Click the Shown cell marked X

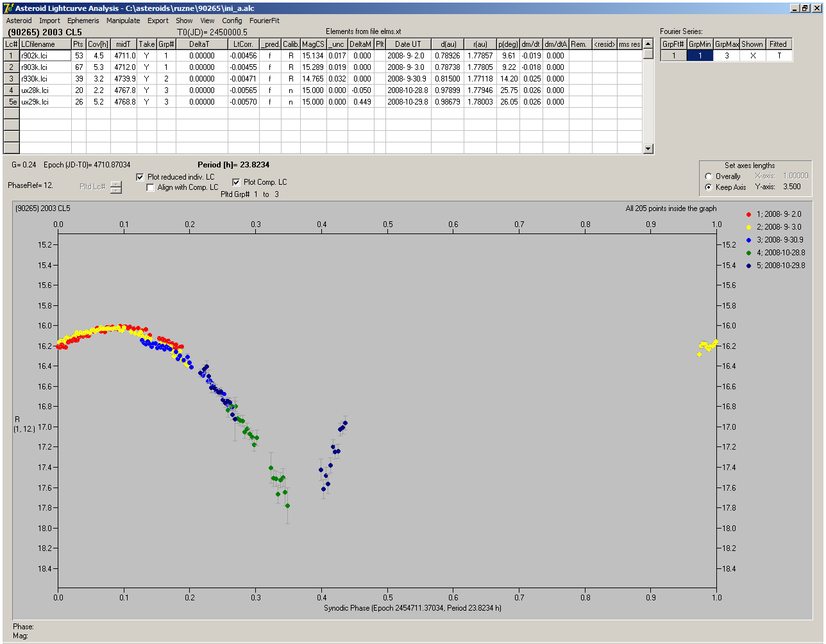tap(752, 56)
